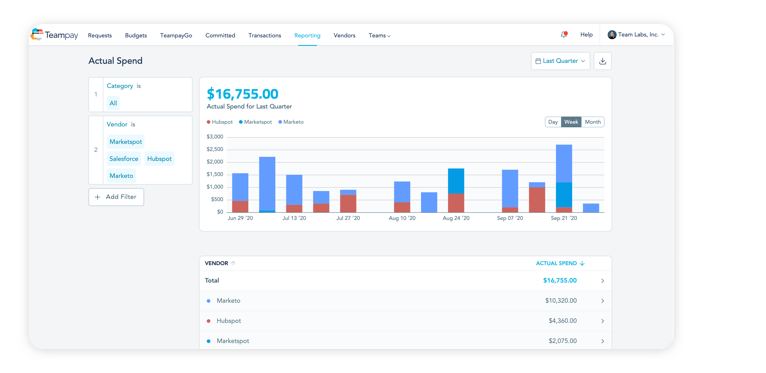Expand the Marketspot row chevron
Image resolution: width=766 pixels, height=373 pixels.
602,341
